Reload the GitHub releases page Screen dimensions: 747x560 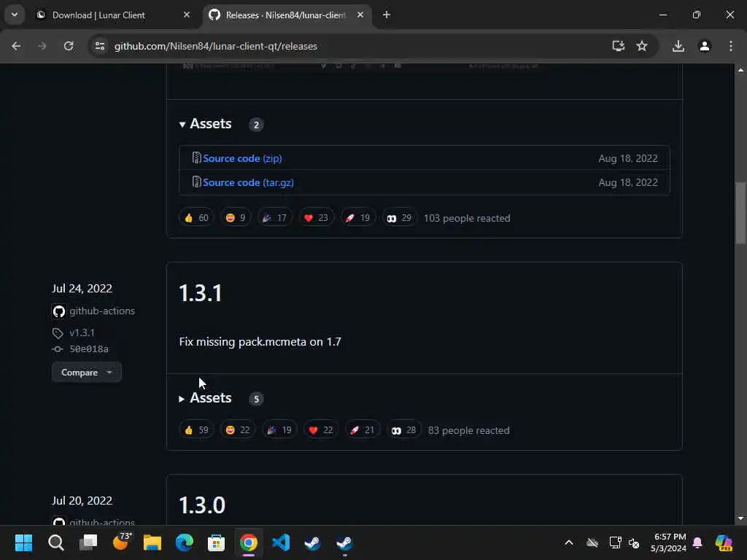[69, 46]
